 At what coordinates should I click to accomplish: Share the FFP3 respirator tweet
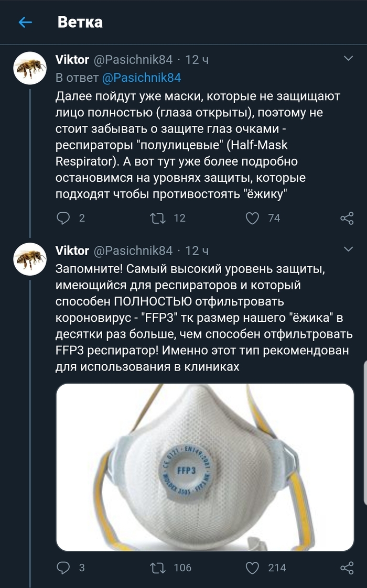347,568
